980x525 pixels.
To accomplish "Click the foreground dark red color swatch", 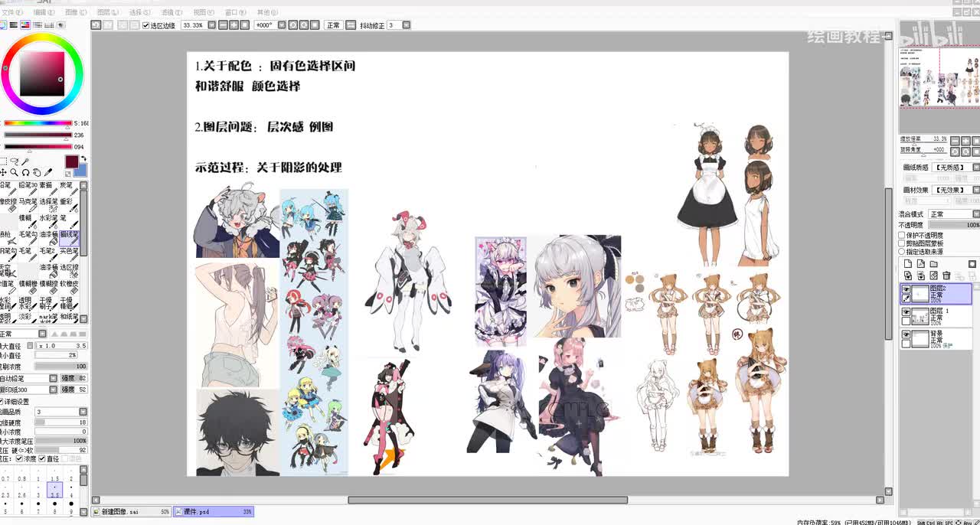I will point(71,161).
